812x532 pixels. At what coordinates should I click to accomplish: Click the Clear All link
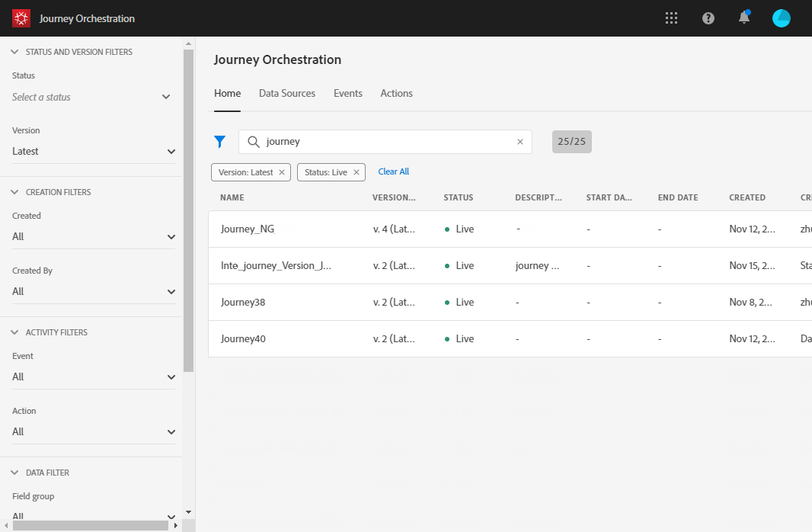(393, 171)
